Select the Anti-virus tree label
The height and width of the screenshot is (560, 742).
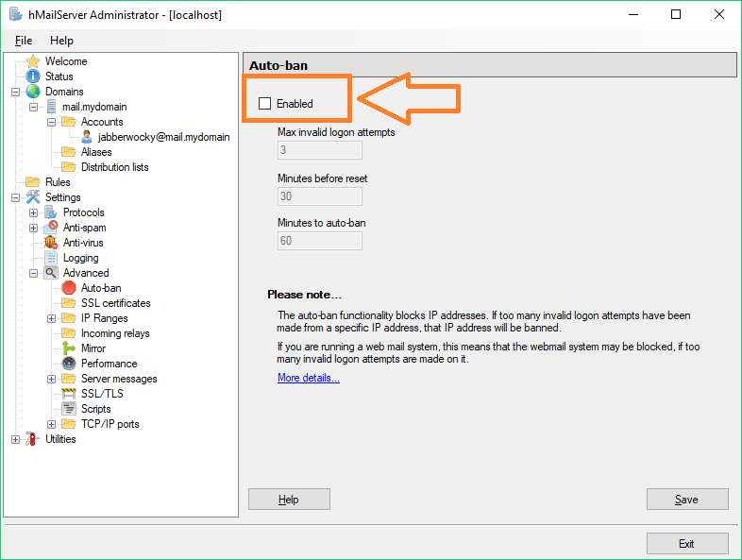click(83, 243)
